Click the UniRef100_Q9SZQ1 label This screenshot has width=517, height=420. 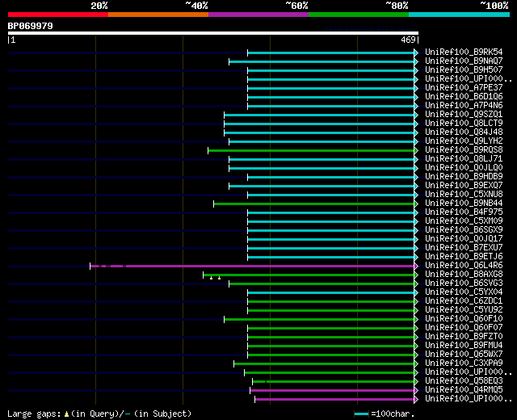[464, 115]
